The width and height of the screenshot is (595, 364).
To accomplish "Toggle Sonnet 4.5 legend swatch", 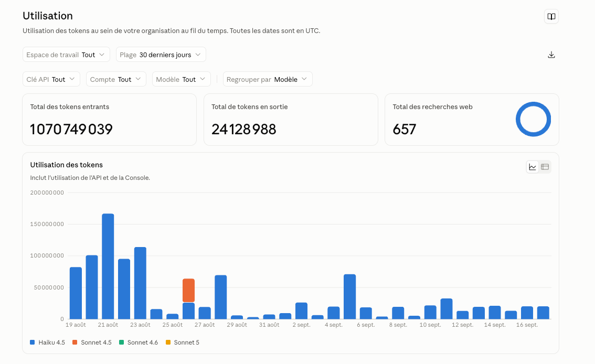I will [x=75, y=342].
